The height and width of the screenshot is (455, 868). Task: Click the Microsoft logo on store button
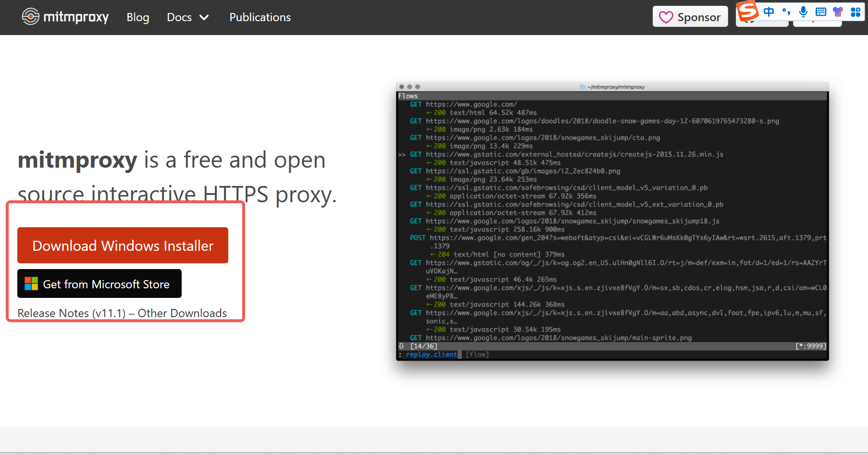click(x=31, y=283)
